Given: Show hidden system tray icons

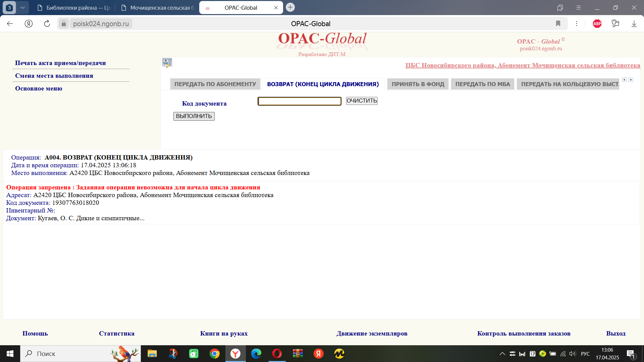Looking at the screenshot, I should pyautogui.click(x=502, y=354).
